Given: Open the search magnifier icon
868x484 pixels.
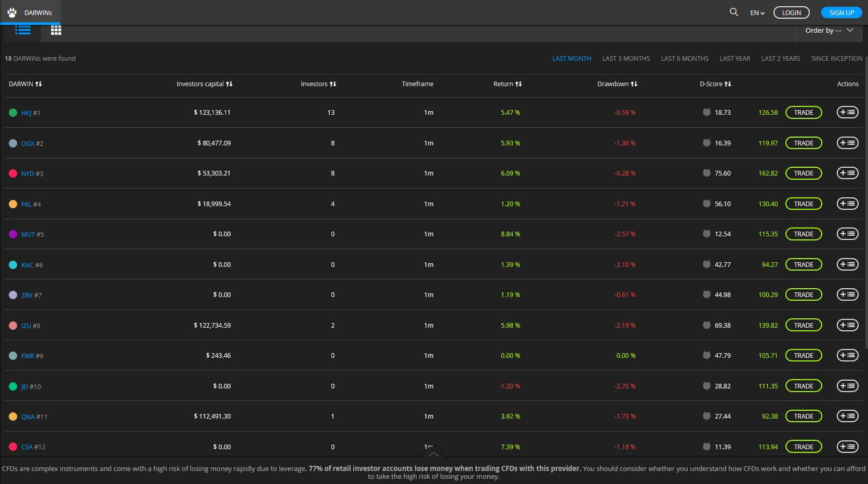Looking at the screenshot, I should (x=733, y=12).
